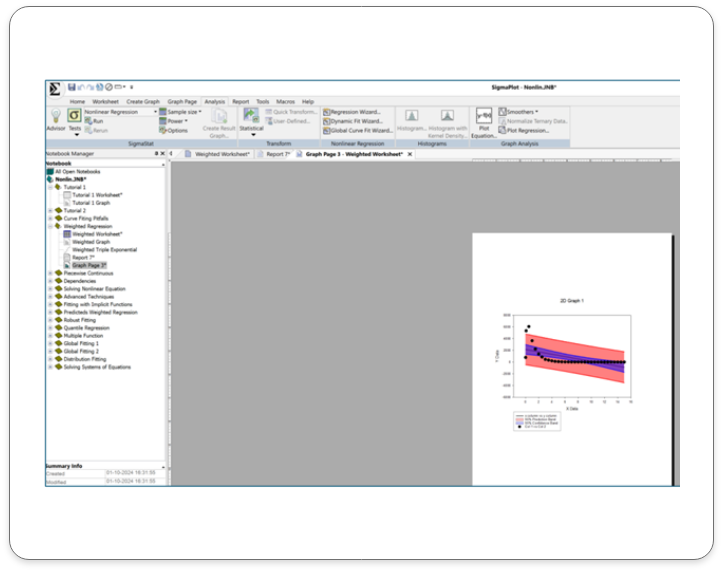Switch to the Report 7 document tab

[x=274, y=154]
